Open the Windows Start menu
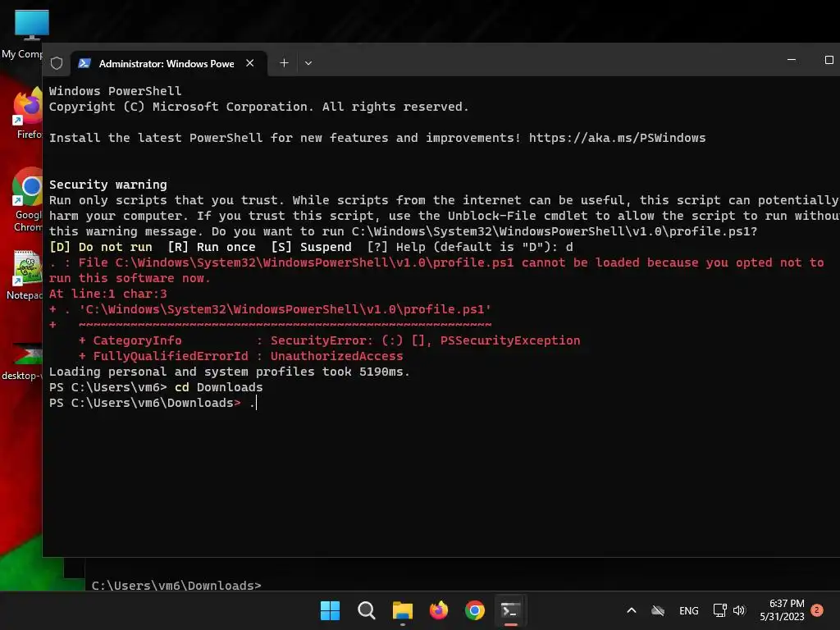 point(330,610)
